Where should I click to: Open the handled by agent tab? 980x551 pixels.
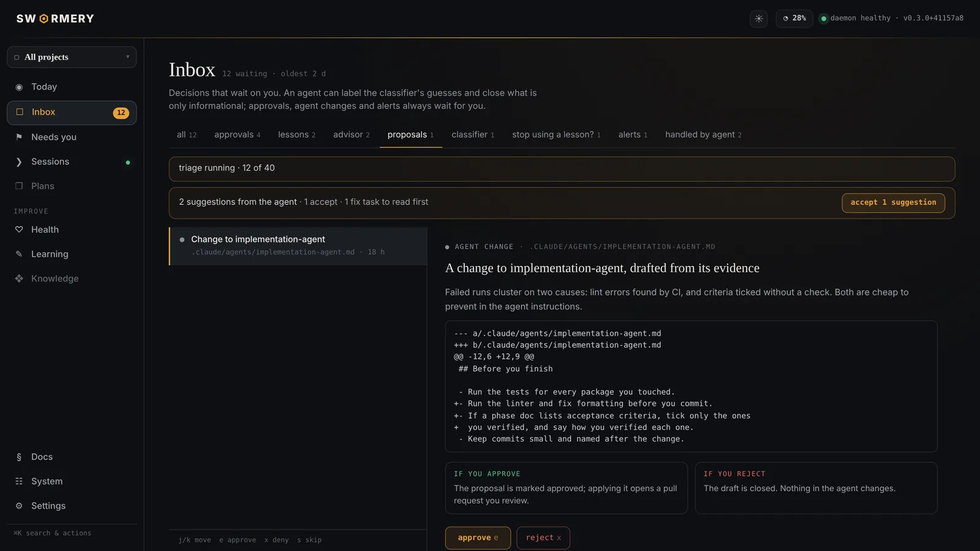703,135
